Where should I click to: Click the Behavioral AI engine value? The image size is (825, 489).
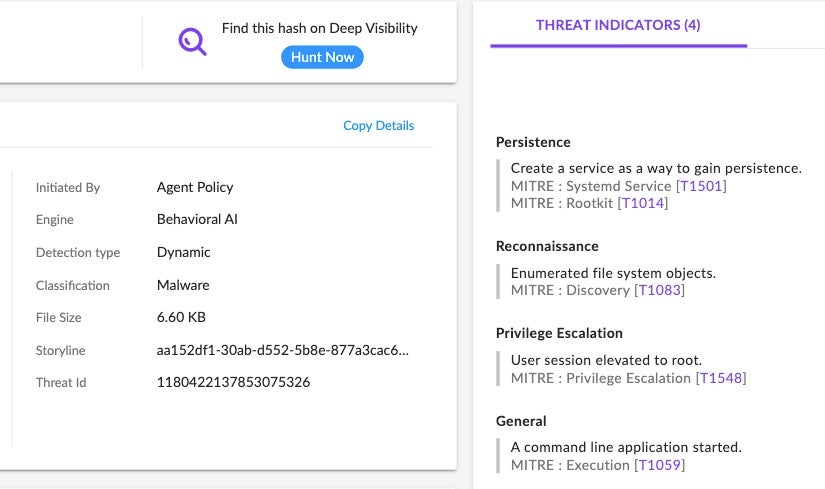point(197,220)
